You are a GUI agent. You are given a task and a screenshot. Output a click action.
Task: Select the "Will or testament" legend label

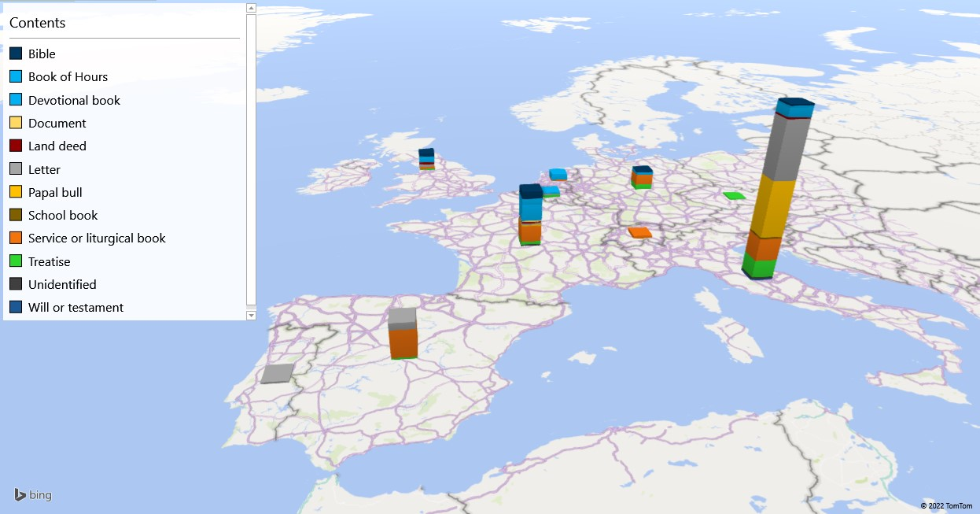[x=76, y=307]
